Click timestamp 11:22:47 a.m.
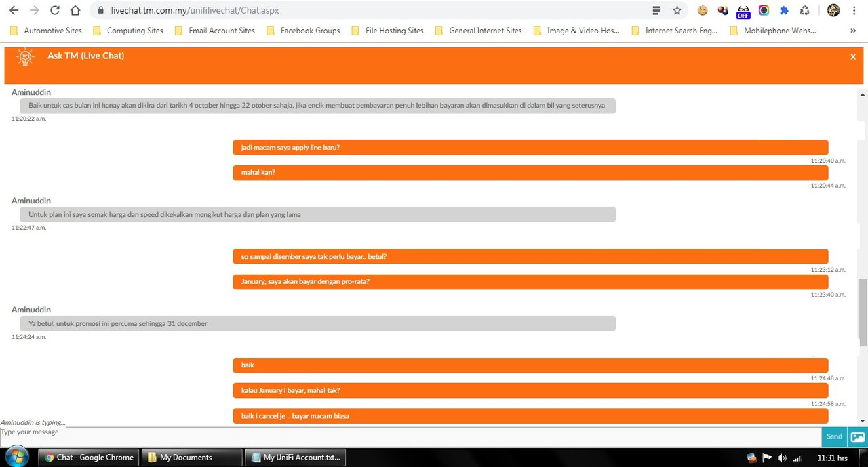Image resolution: width=868 pixels, height=467 pixels. tap(28, 228)
